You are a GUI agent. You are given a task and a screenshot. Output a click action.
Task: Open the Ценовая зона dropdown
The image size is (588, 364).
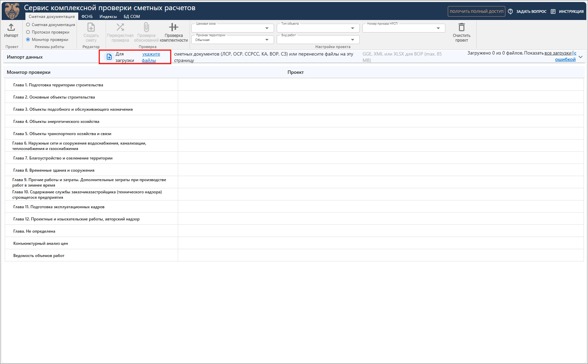click(267, 28)
